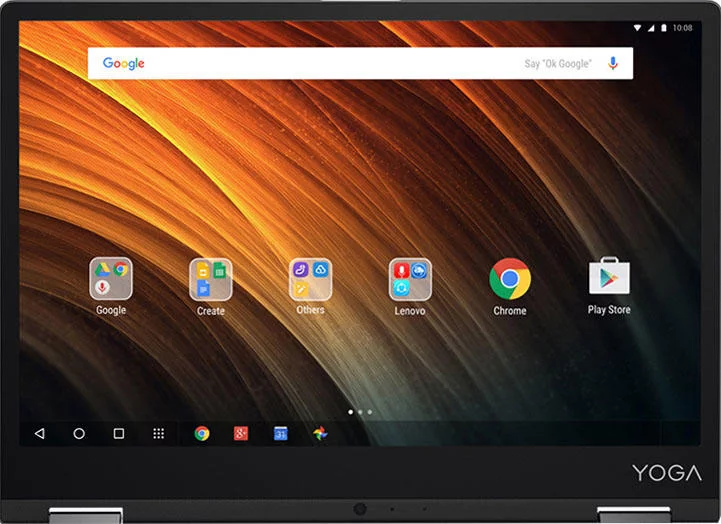Go to the first home page dot
Image resolution: width=721 pixels, height=524 pixels.
coord(350,412)
